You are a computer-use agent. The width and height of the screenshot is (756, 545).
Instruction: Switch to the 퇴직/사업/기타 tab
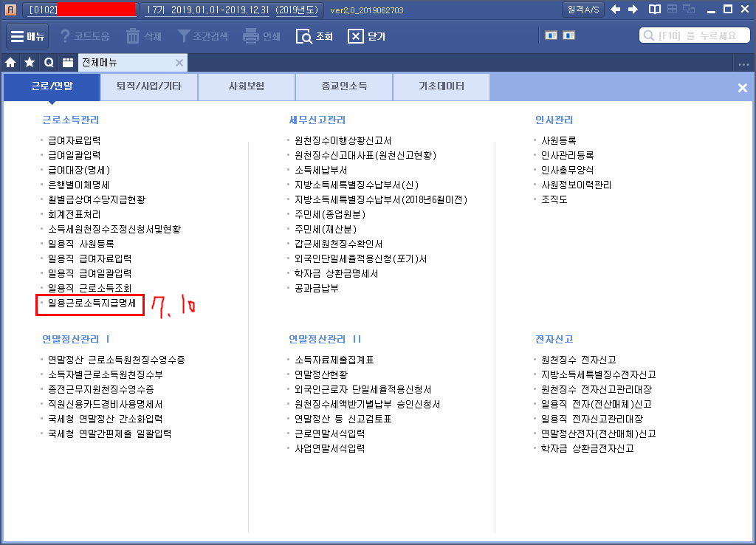tap(149, 86)
